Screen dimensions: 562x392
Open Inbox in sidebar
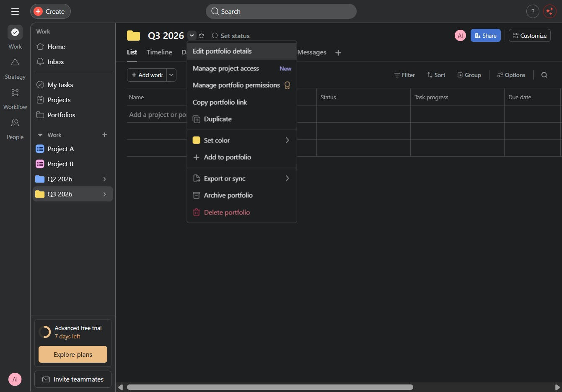pyautogui.click(x=73, y=62)
